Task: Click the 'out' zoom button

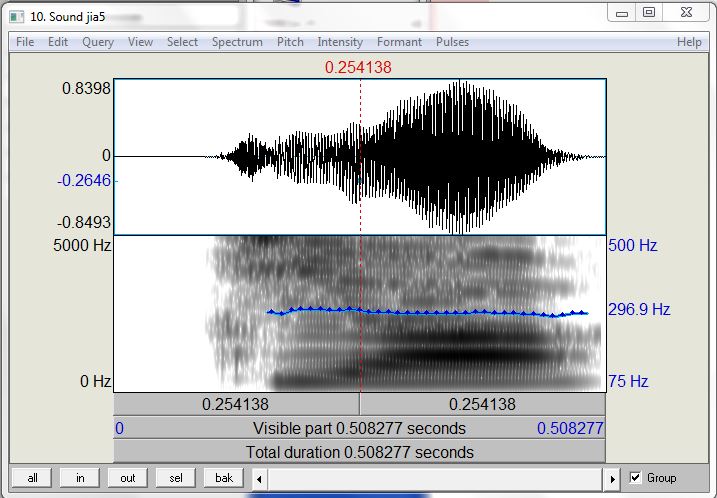Action: (128, 478)
